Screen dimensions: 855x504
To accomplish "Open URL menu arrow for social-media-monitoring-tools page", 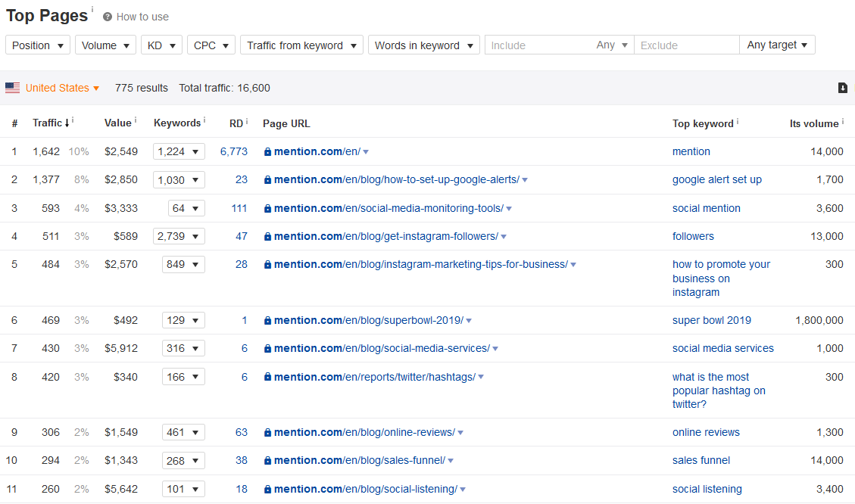I will click(x=509, y=209).
